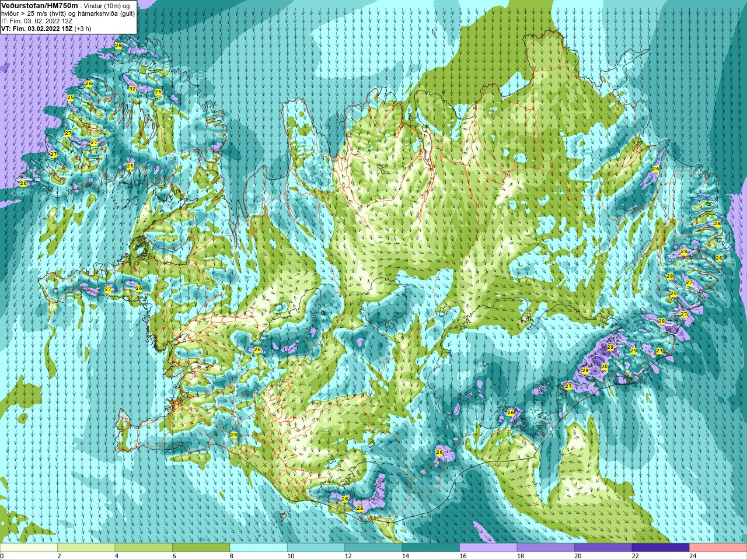This screenshot has height=560, width=747.
Task: Pick the 12–14 teal legend swatch
Action: pyautogui.click(x=373, y=548)
